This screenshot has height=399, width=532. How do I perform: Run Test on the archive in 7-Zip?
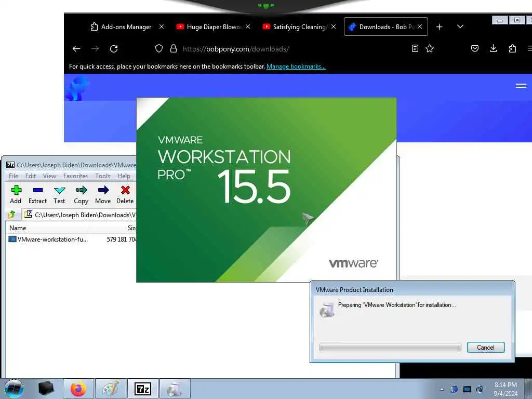[59, 194]
